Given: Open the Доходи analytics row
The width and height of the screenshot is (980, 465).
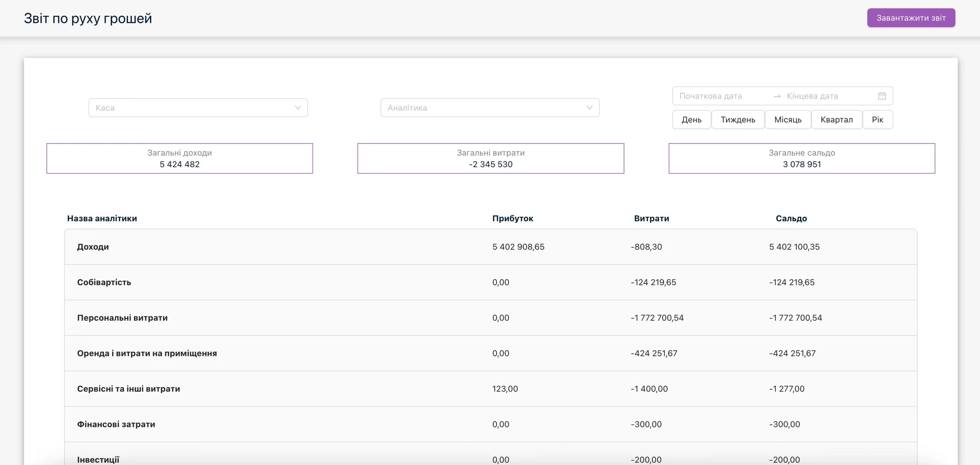Looking at the screenshot, I should [491, 247].
